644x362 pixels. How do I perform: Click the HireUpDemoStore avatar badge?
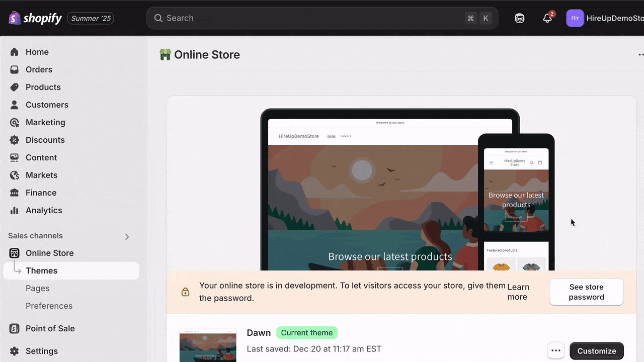click(x=575, y=18)
